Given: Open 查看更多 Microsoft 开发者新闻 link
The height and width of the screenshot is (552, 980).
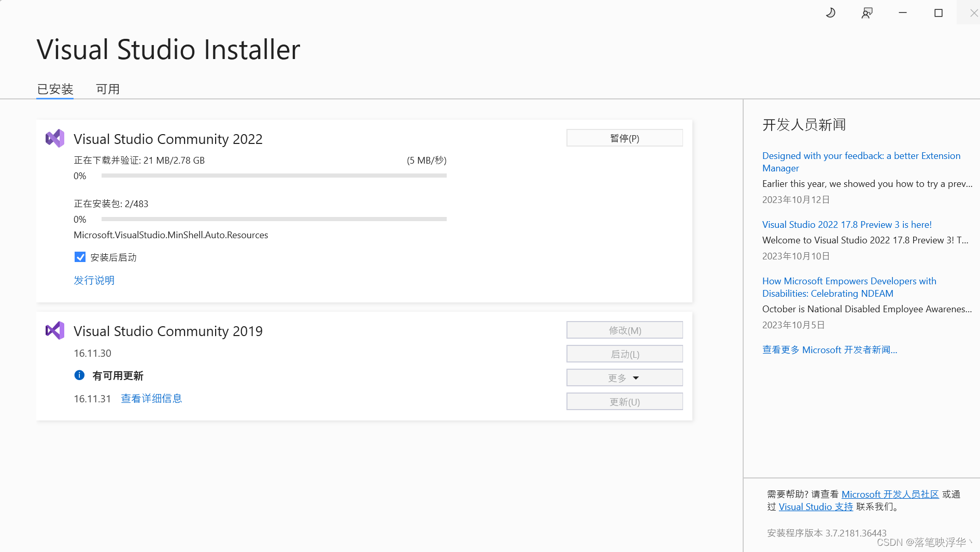Looking at the screenshot, I should pos(829,350).
